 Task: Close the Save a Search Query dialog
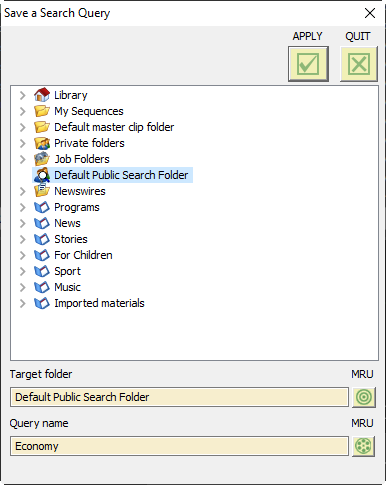tap(370, 13)
